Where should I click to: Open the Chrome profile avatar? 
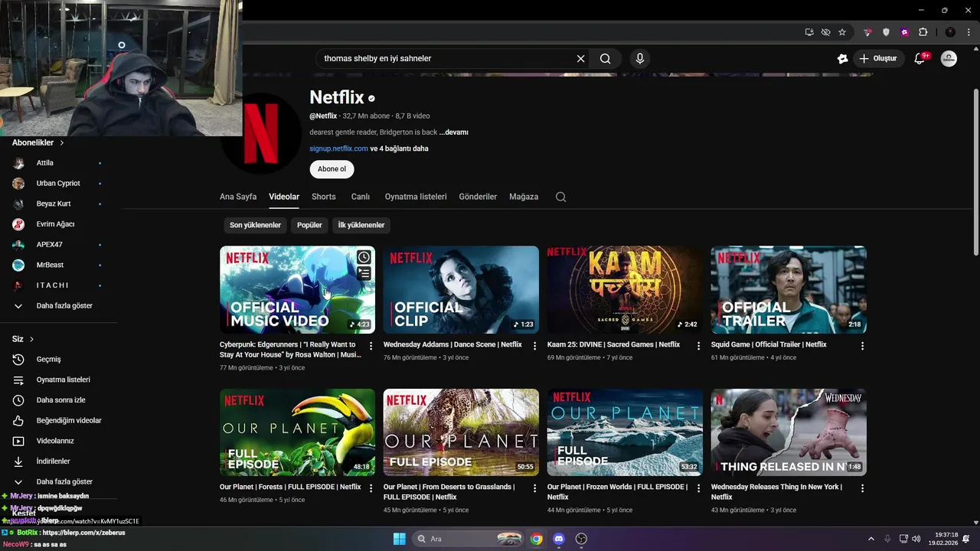[950, 32]
